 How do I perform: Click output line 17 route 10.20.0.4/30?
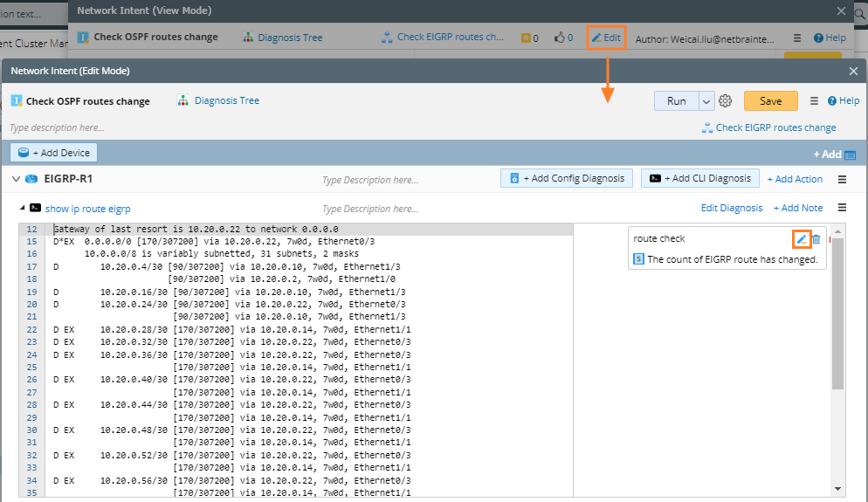point(227,267)
